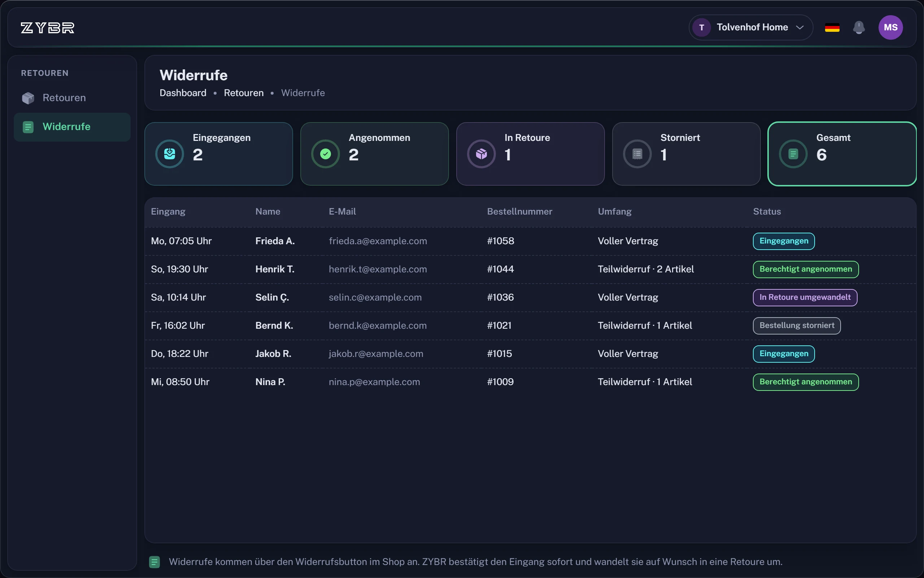
Task: Click the Angenommen checkmark icon
Action: pos(325,154)
